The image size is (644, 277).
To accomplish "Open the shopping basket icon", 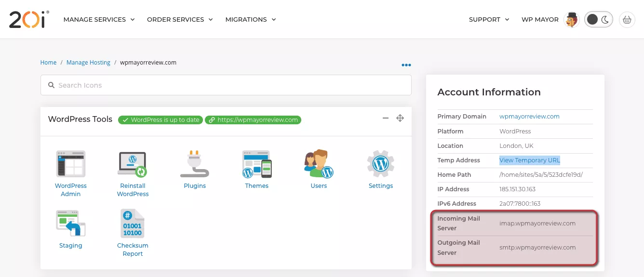I will point(627,19).
